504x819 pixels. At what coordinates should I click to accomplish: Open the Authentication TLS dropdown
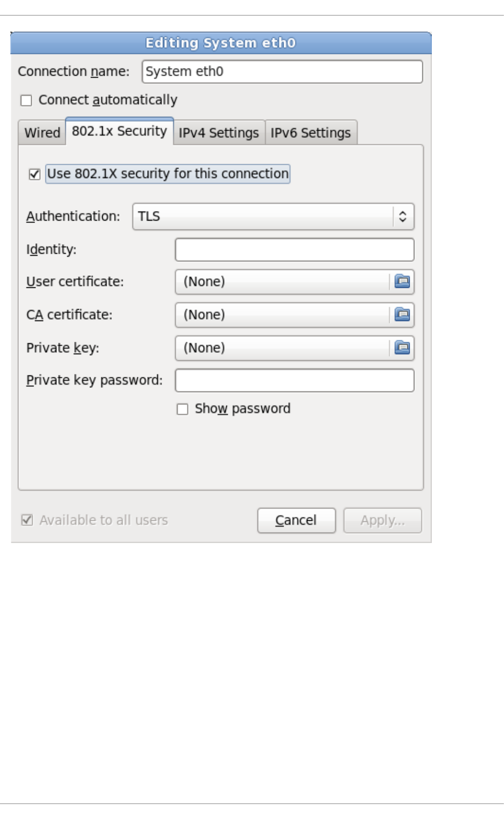[273, 217]
